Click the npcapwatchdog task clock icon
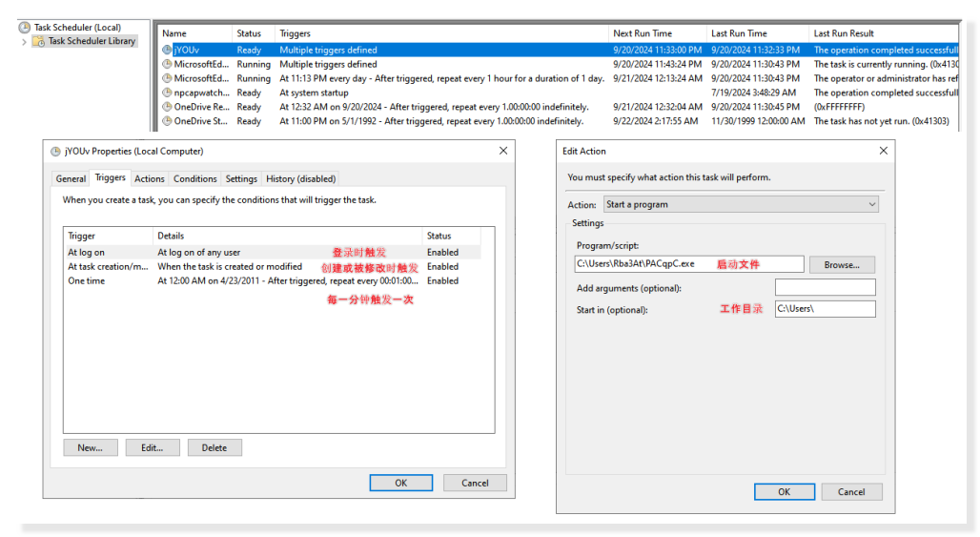Screen dimensions: 980x537 click(x=167, y=93)
